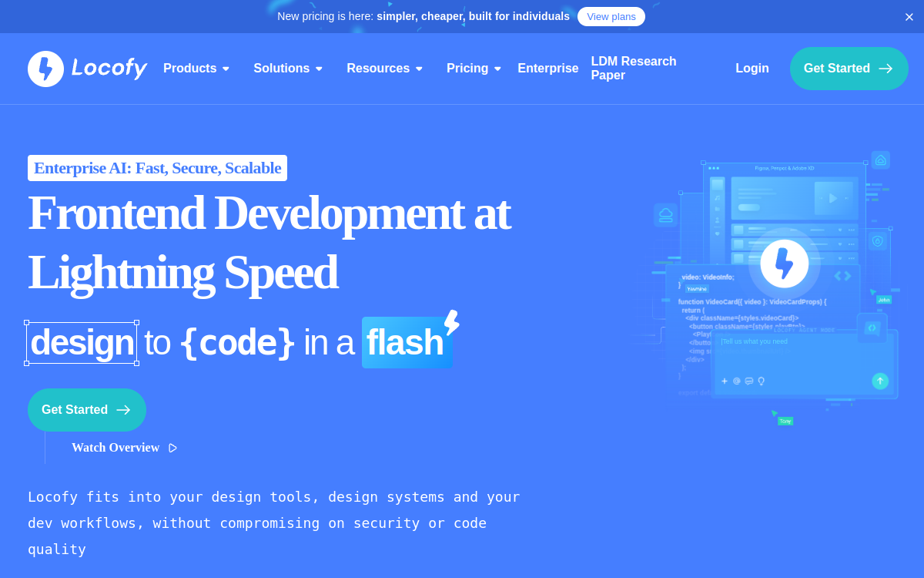The image size is (924, 578).
Task: Click the cloud icon beside the design mockup
Action: click(x=666, y=215)
